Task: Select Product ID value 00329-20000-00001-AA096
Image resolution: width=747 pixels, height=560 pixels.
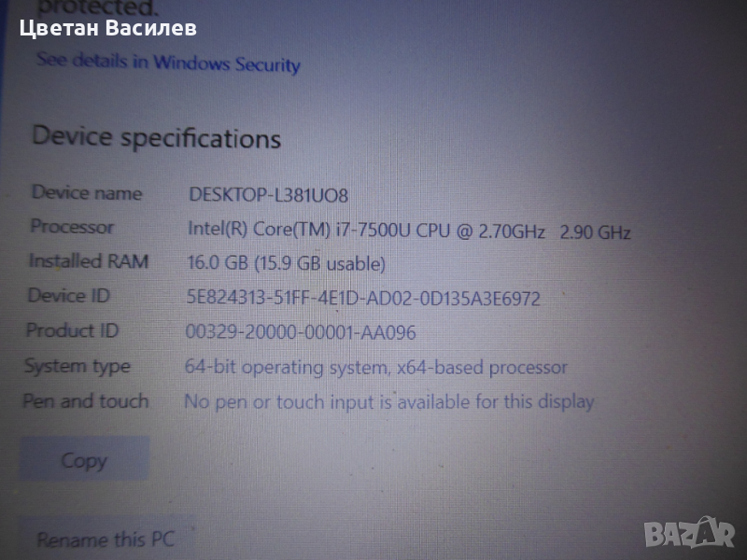Action: point(301,331)
